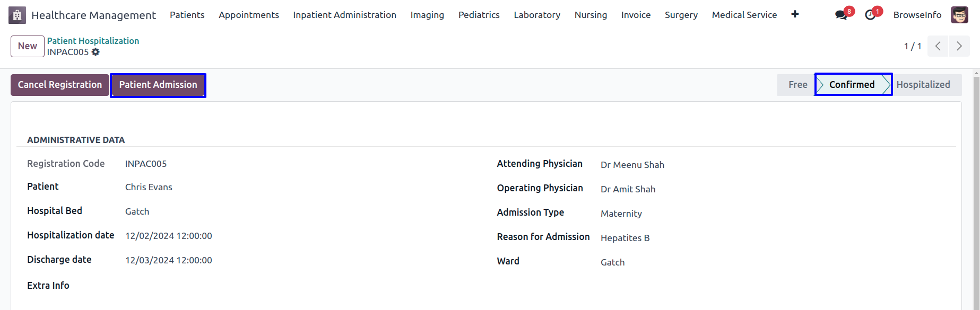980x310 pixels.
Task: Open the gear actions icon beside INPAC005
Action: coord(96,52)
